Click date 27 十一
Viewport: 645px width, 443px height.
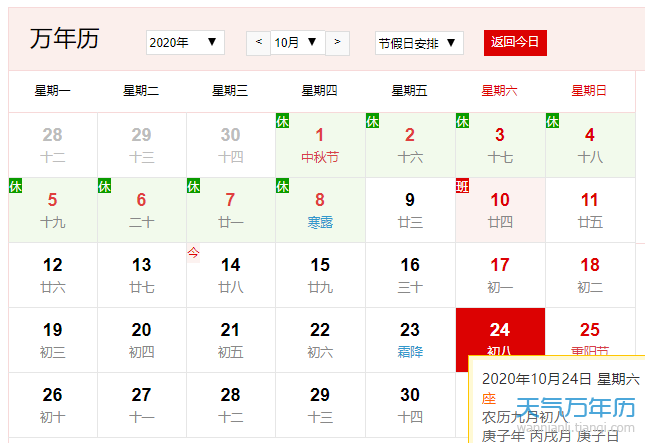142,405
